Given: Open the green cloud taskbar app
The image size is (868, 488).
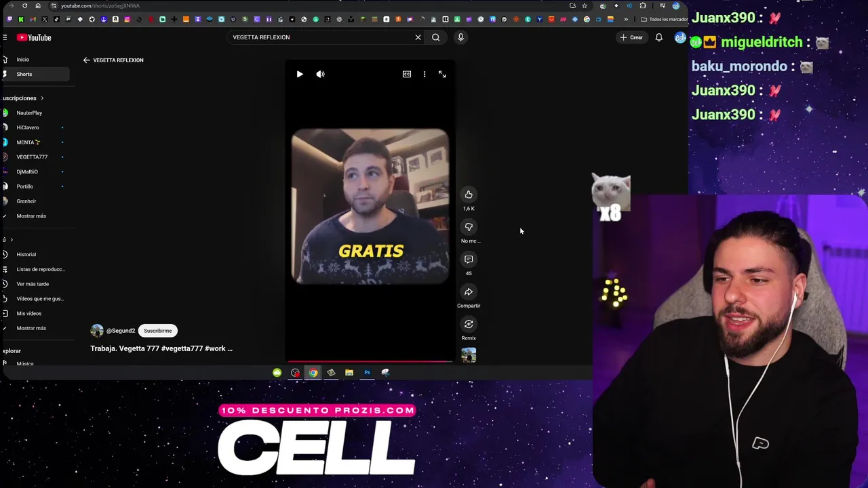Looking at the screenshot, I should [277, 373].
